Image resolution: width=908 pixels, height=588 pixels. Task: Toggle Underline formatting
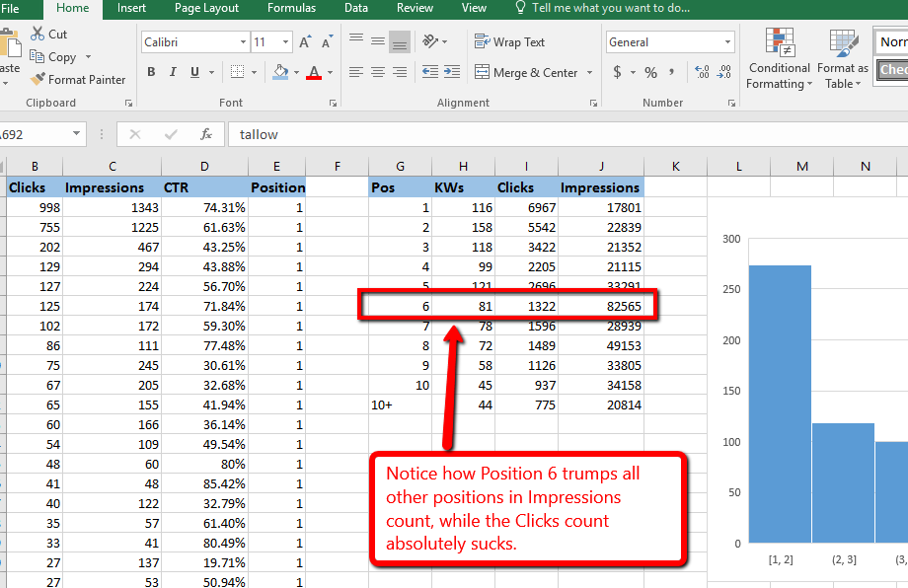coord(194,72)
